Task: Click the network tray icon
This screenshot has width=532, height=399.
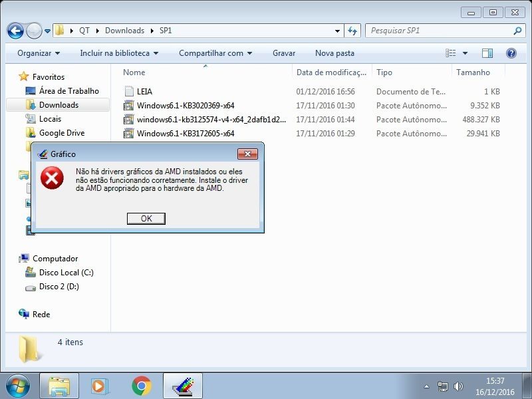Action: pyautogui.click(x=442, y=386)
